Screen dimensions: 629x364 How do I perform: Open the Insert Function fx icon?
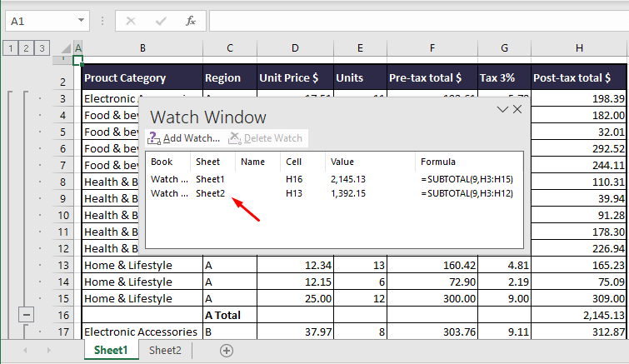click(191, 21)
